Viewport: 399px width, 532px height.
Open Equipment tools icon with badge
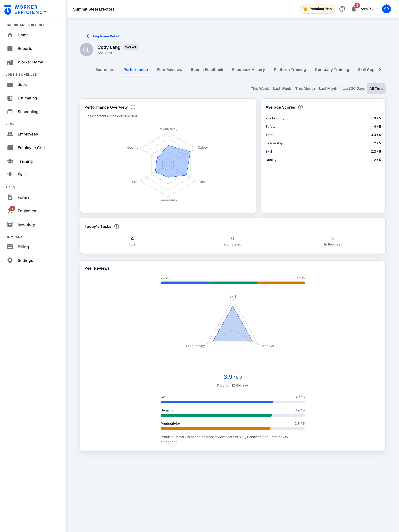10,211
